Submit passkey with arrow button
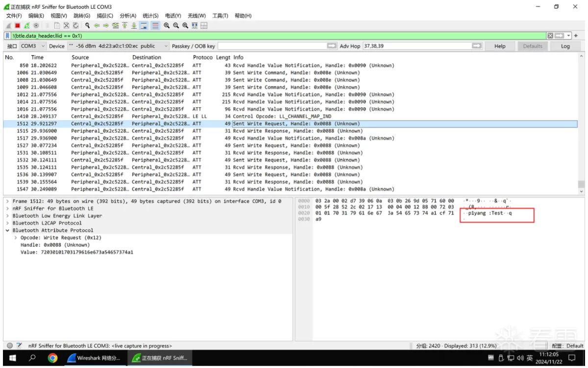The width and height of the screenshot is (588, 368). tap(332, 46)
